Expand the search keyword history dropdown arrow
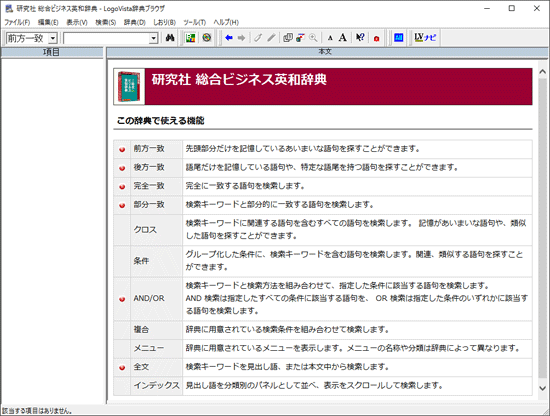This screenshot has width=550, height=416. coord(153,38)
